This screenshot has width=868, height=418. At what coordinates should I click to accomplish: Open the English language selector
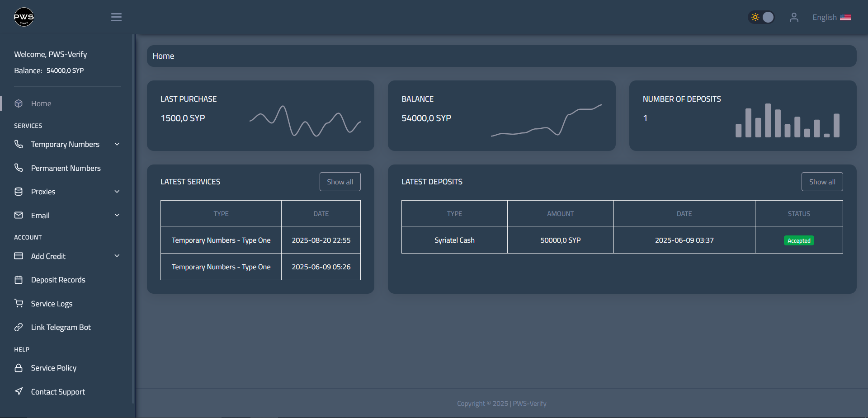pyautogui.click(x=831, y=17)
